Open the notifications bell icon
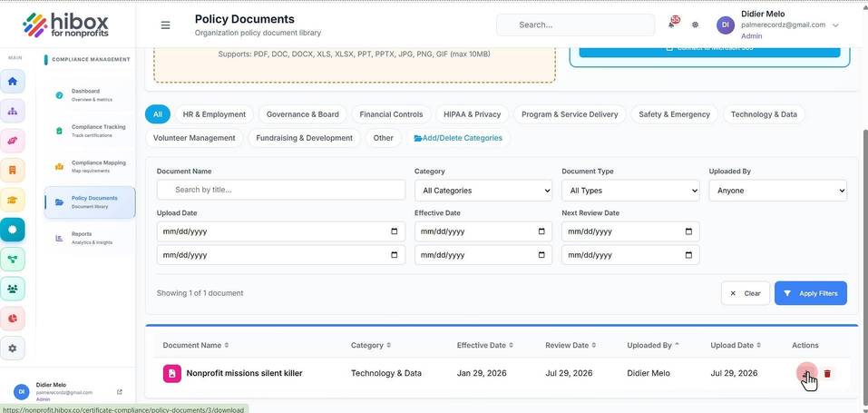Screen dimensions: 868x413 [x=673, y=24]
